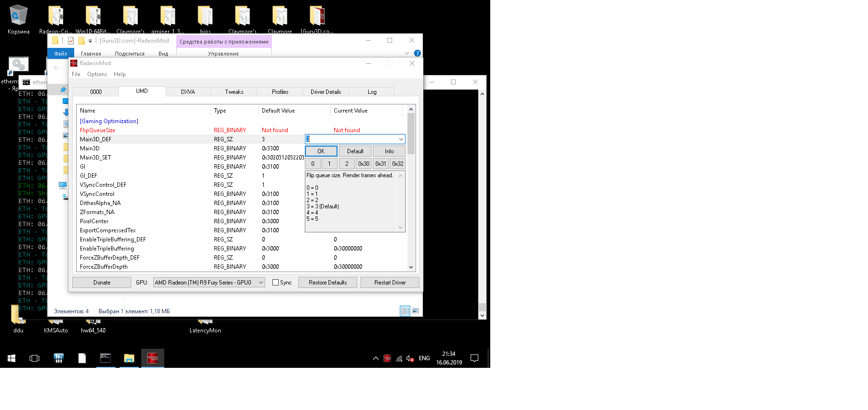Open the LatencyMon desktop shortcut
The width and height of the screenshot is (868, 410).
pos(205,326)
